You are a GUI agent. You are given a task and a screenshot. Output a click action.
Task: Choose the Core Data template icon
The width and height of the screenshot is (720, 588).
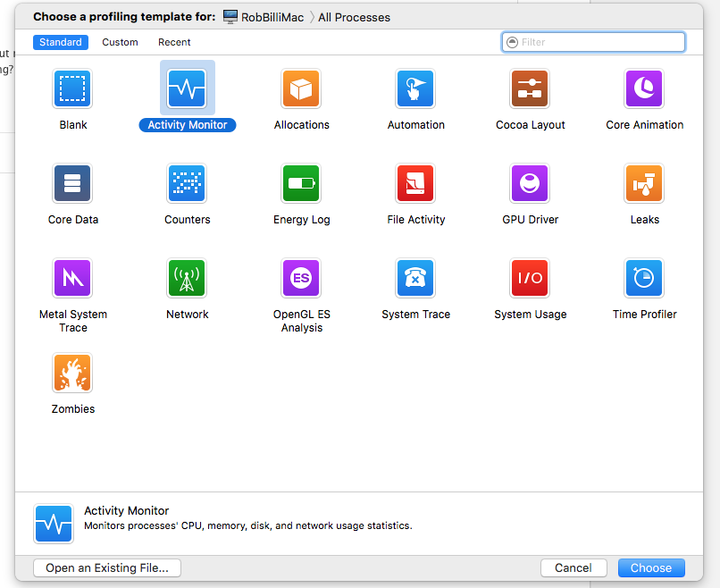point(72,183)
